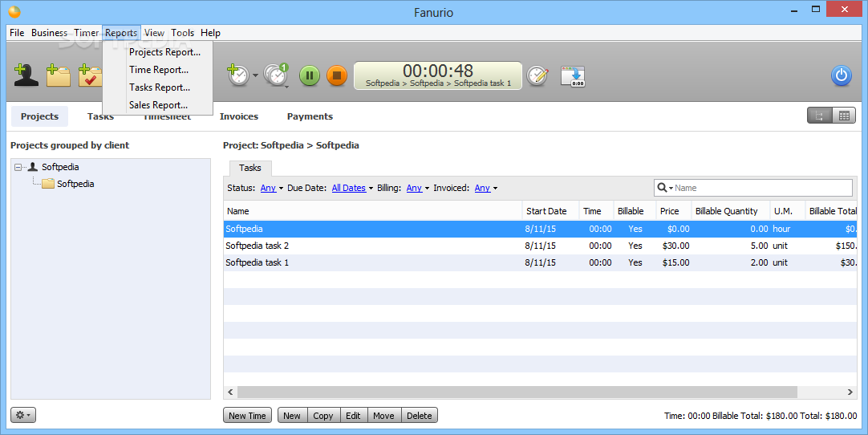The height and width of the screenshot is (435, 868).
Task: Select the highlighted Softpedia task row
Action: tap(540, 229)
